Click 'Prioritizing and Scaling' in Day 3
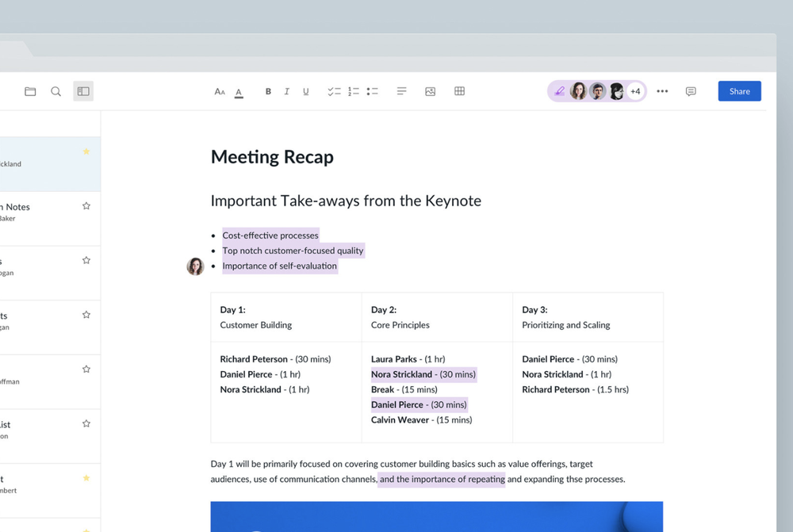The height and width of the screenshot is (532, 793). [x=566, y=324]
